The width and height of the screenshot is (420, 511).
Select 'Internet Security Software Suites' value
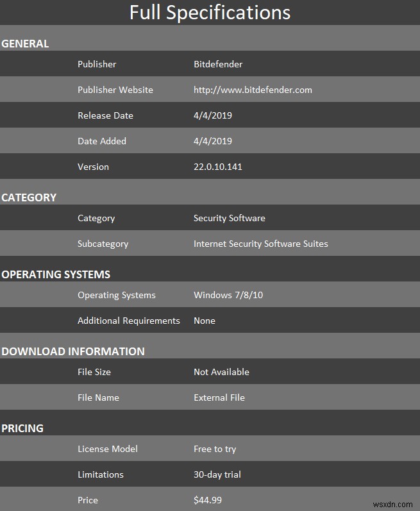pos(261,244)
